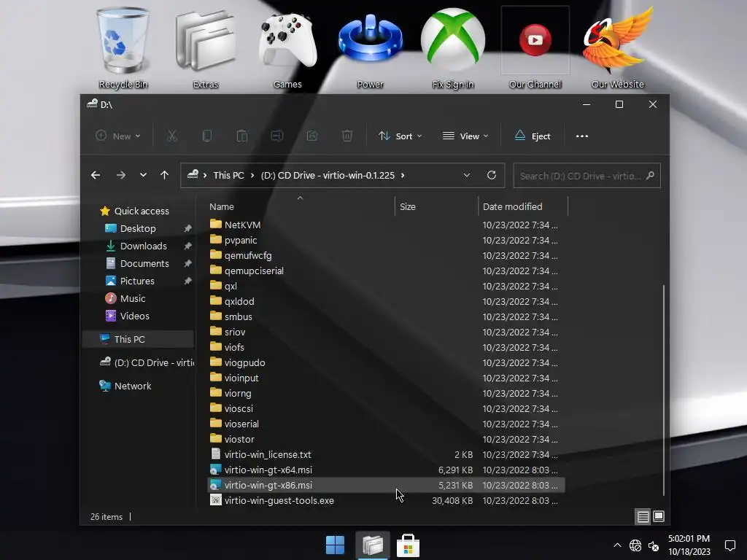Select Music in the sidebar
The height and width of the screenshot is (560, 747).
(133, 298)
